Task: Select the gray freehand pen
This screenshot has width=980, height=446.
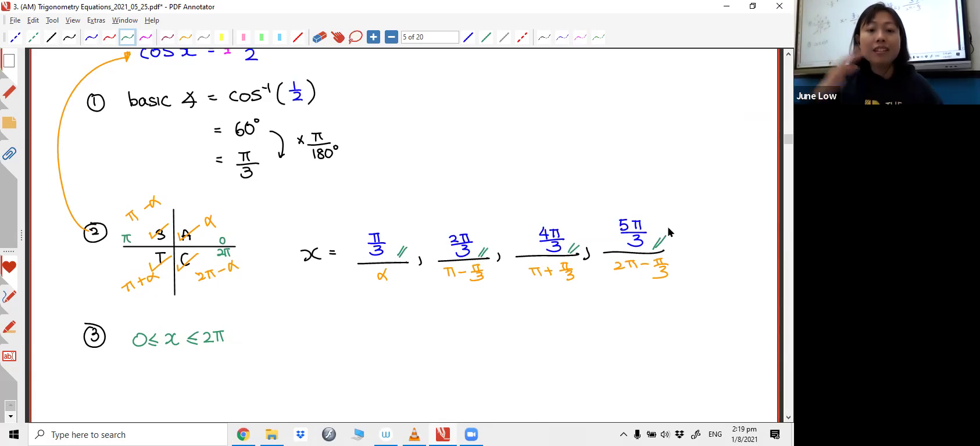Action: [203, 37]
